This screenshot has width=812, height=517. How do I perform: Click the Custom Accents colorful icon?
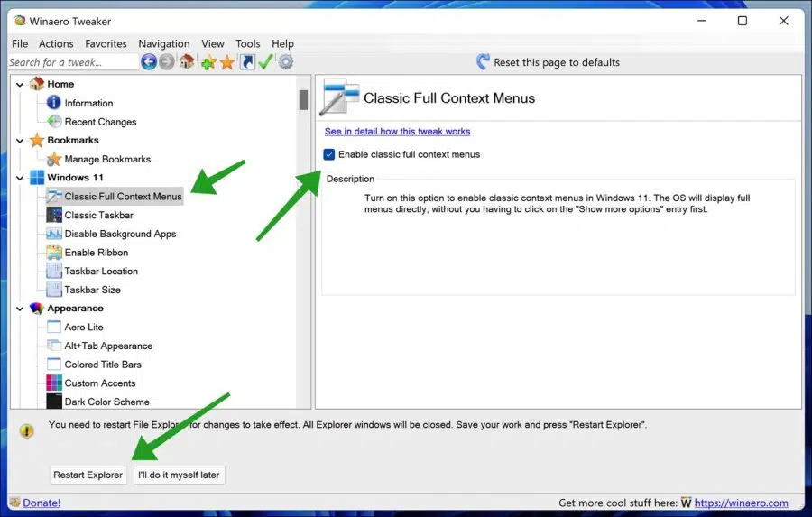54,383
